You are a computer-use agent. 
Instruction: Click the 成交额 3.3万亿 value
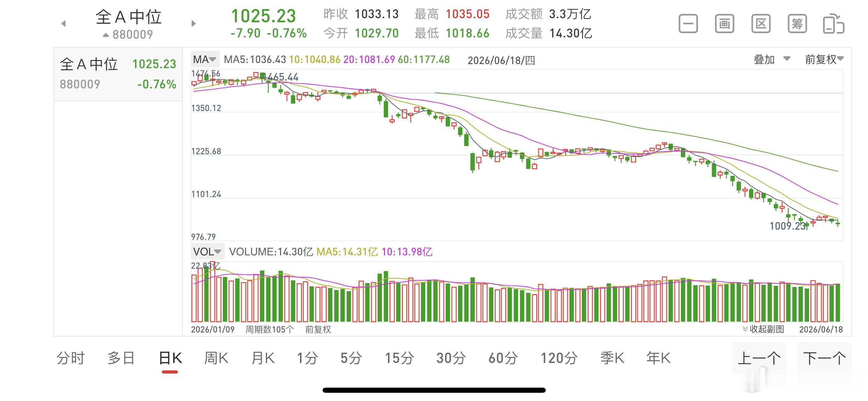pyautogui.click(x=570, y=14)
